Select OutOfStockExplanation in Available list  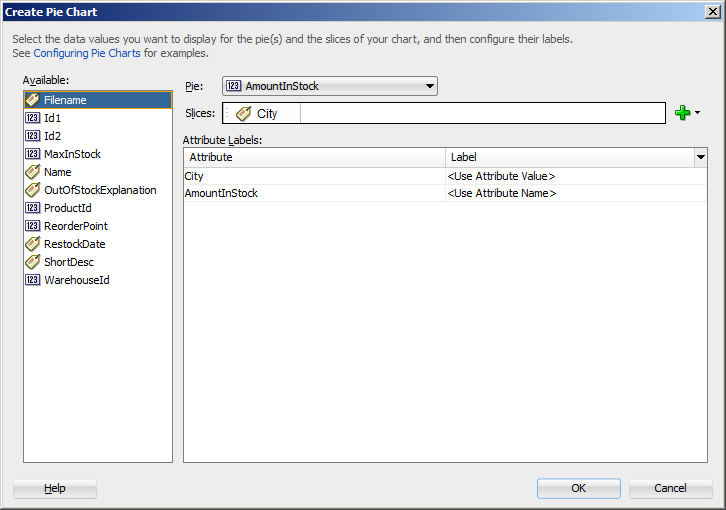click(98, 190)
